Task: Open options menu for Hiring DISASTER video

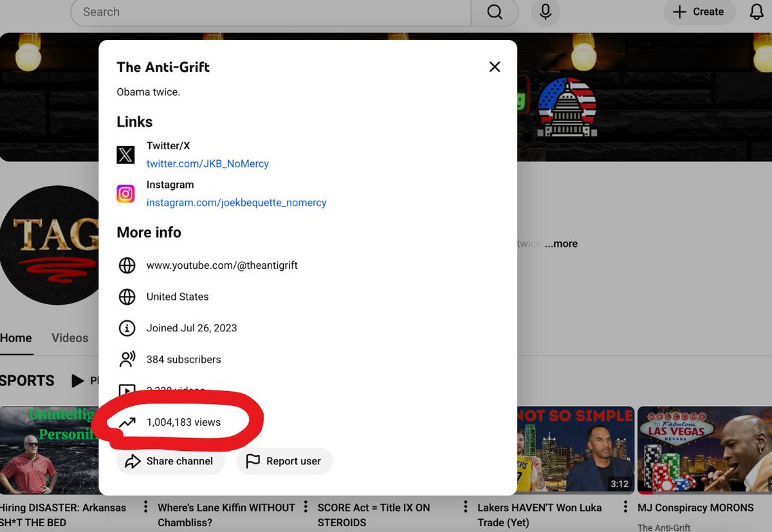Action: coord(146,507)
